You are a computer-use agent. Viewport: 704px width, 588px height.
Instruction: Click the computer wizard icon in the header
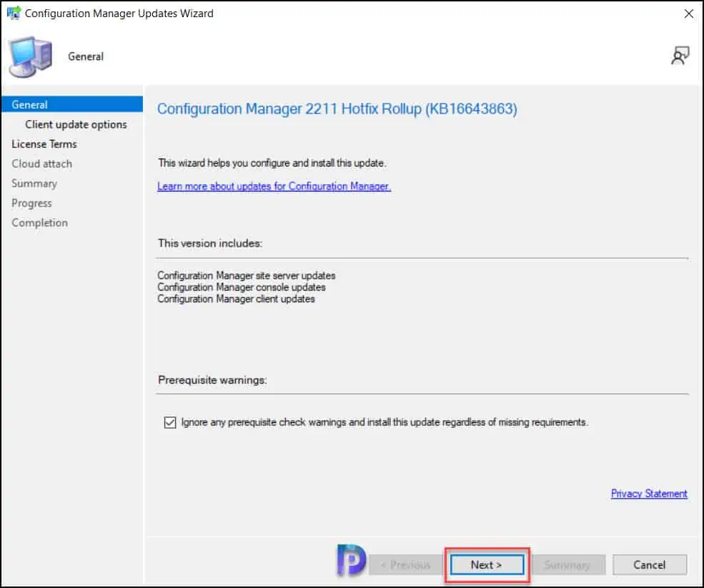pos(30,57)
